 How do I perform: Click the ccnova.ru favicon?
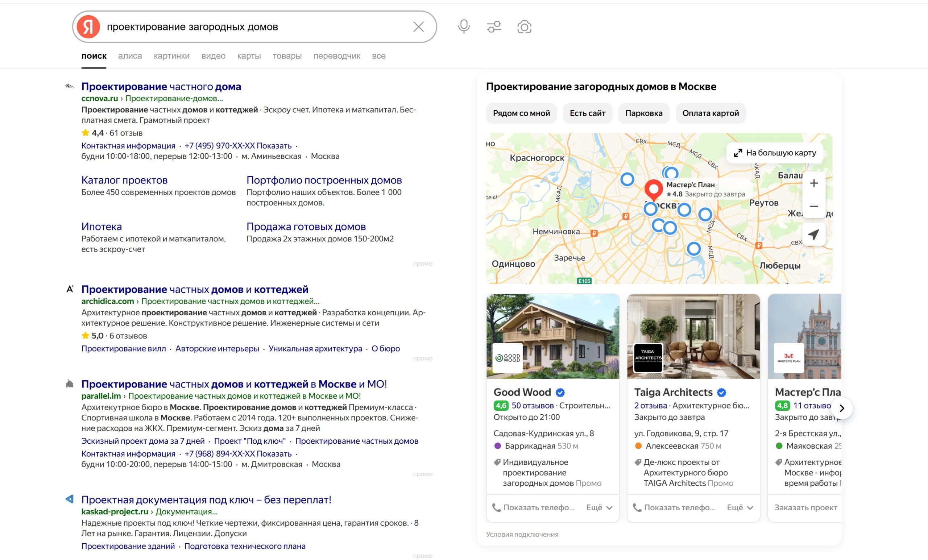[70, 86]
